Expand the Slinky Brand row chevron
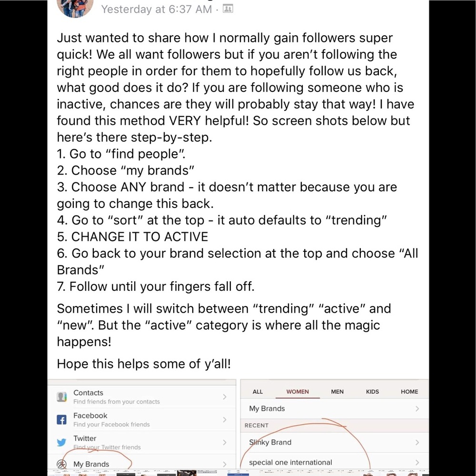The image size is (476, 476). coord(417,442)
